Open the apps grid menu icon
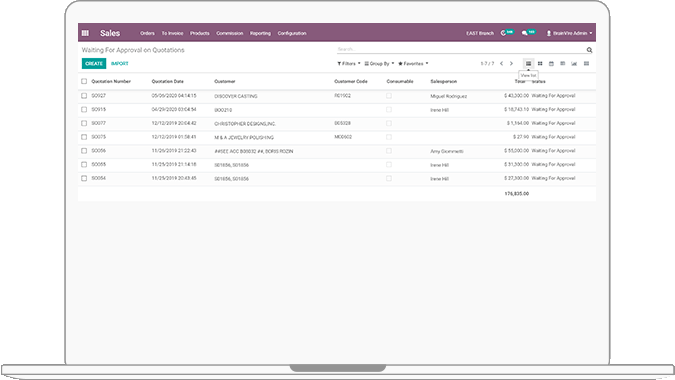 (85, 33)
